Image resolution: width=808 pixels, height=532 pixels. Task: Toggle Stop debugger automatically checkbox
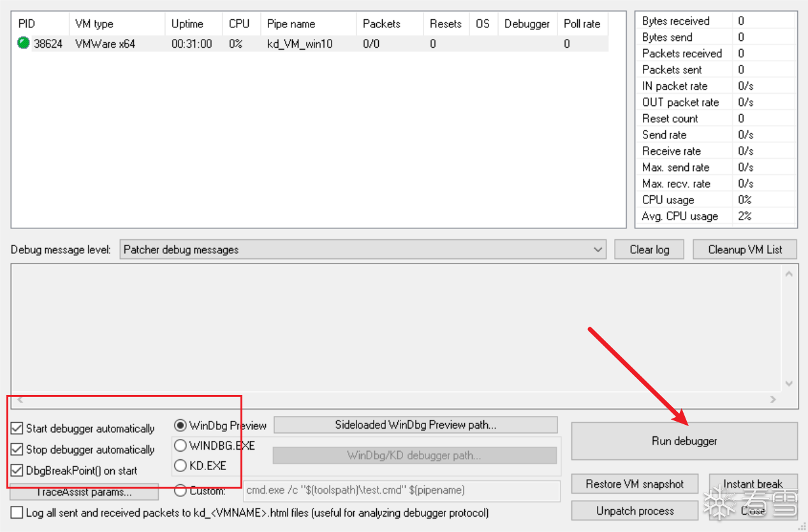point(17,450)
